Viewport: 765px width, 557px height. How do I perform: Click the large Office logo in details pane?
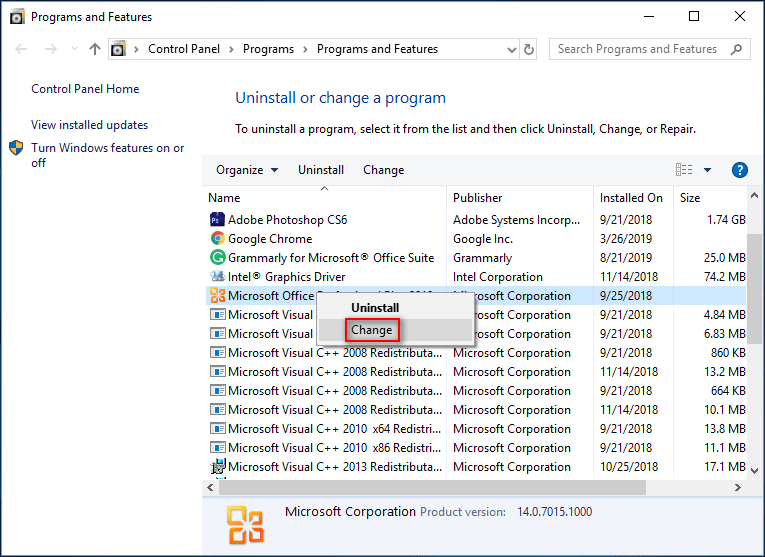coord(245,525)
